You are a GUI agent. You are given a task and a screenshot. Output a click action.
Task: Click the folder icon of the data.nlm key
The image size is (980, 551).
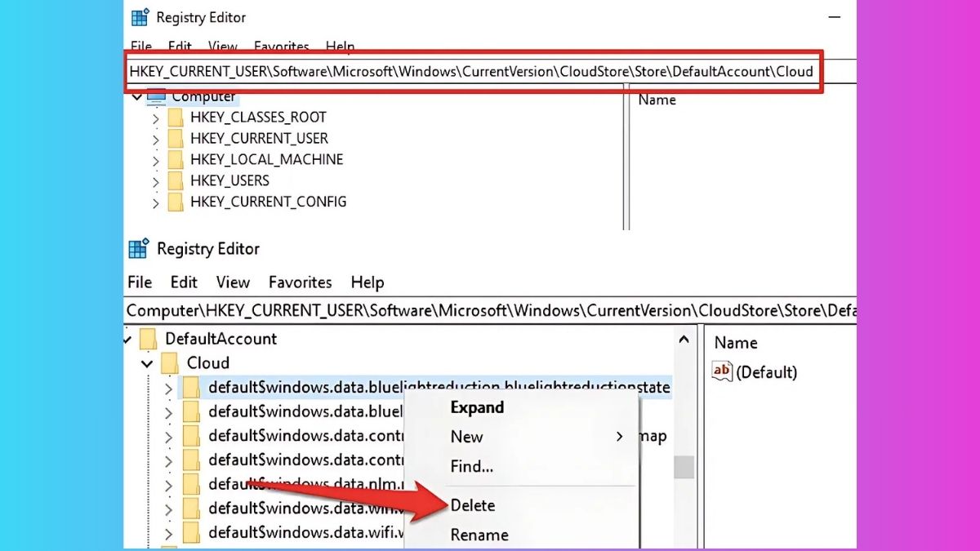tap(191, 483)
